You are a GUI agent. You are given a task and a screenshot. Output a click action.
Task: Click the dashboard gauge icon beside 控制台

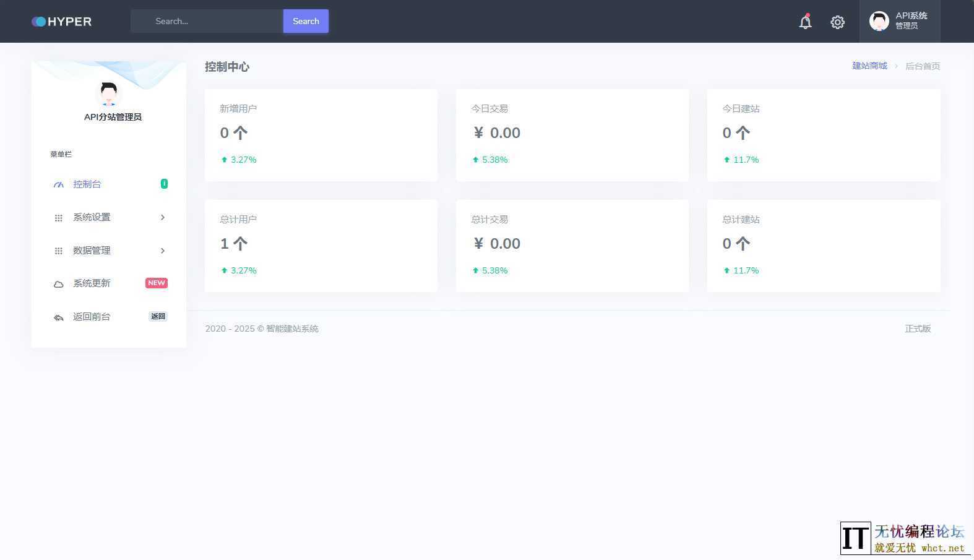coord(59,184)
